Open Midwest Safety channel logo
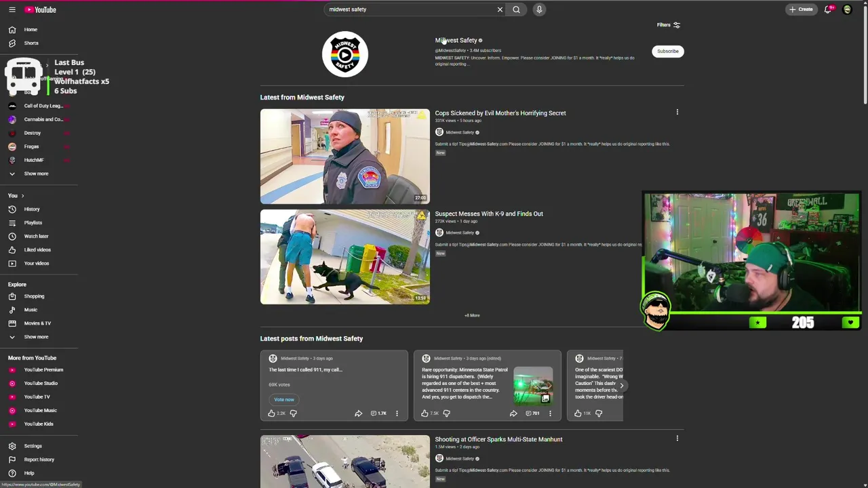The width and height of the screenshot is (868, 488). click(345, 54)
